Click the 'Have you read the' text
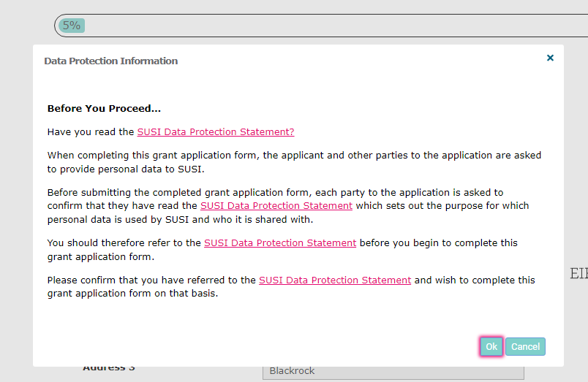Viewport: 588px width, 382px height. [x=91, y=132]
